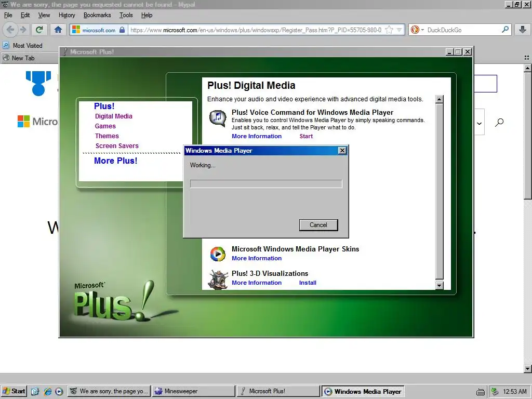Select Screen Savers in the Plus! menu

click(117, 145)
